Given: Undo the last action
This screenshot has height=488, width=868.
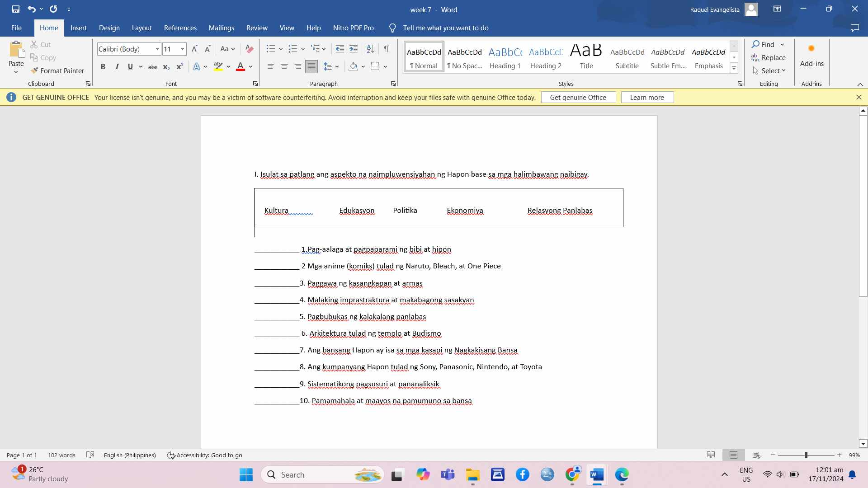Looking at the screenshot, I should 31,9.
